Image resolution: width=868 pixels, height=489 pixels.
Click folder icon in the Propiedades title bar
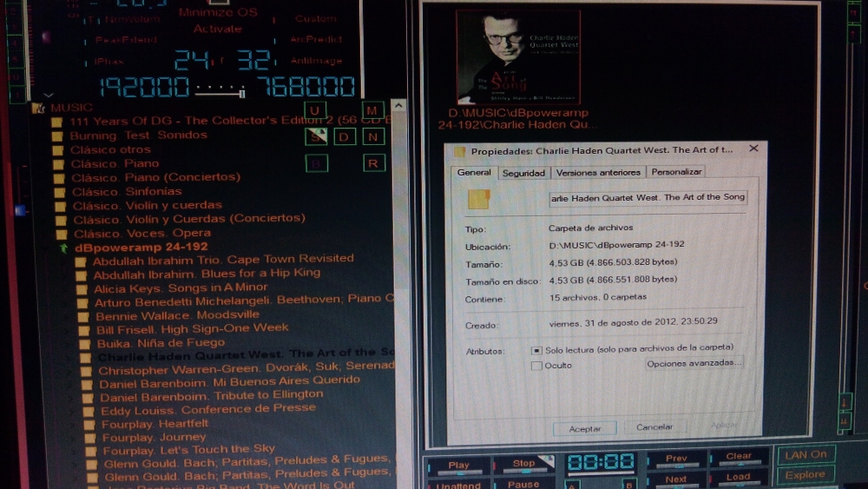pos(459,151)
